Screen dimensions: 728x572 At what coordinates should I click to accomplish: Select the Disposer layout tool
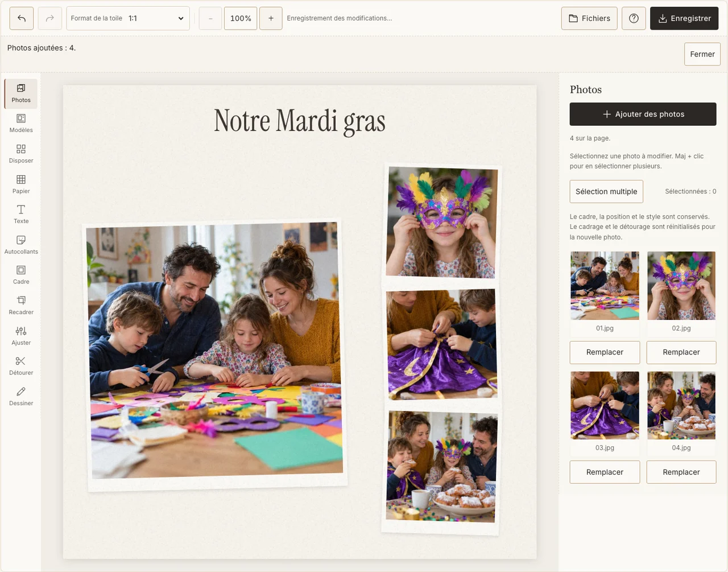(21, 154)
